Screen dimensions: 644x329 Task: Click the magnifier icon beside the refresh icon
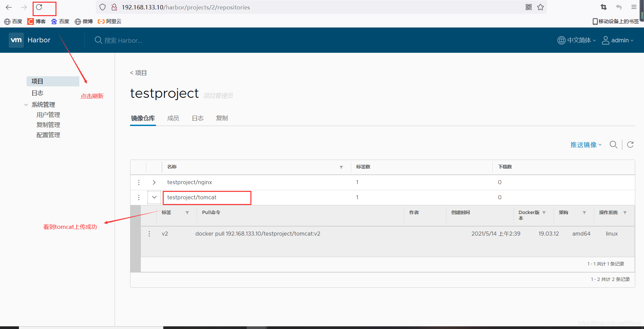613,145
